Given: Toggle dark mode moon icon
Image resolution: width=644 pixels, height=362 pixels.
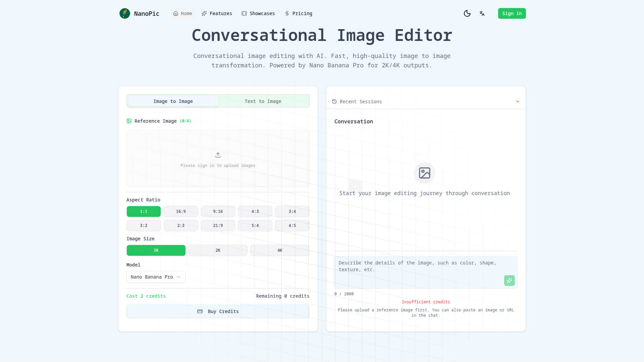Looking at the screenshot, I should (x=467, y=13).
